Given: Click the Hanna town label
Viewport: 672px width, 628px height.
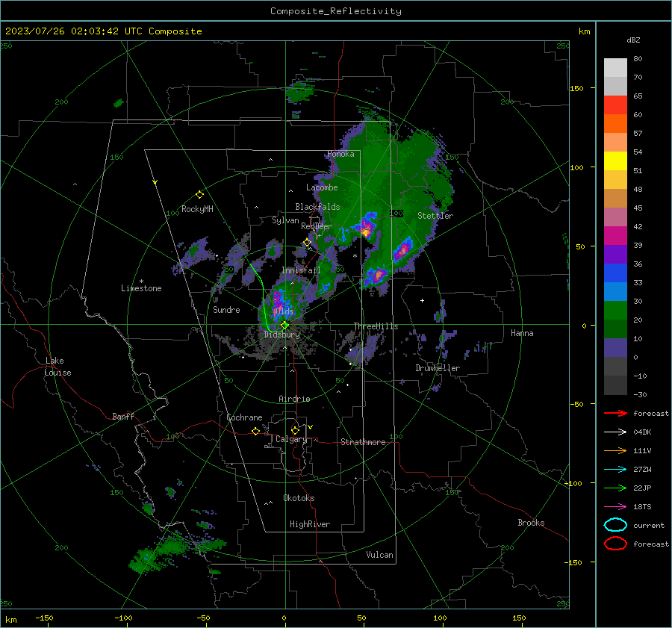Looking at the screenshot, I should [522, 333].
